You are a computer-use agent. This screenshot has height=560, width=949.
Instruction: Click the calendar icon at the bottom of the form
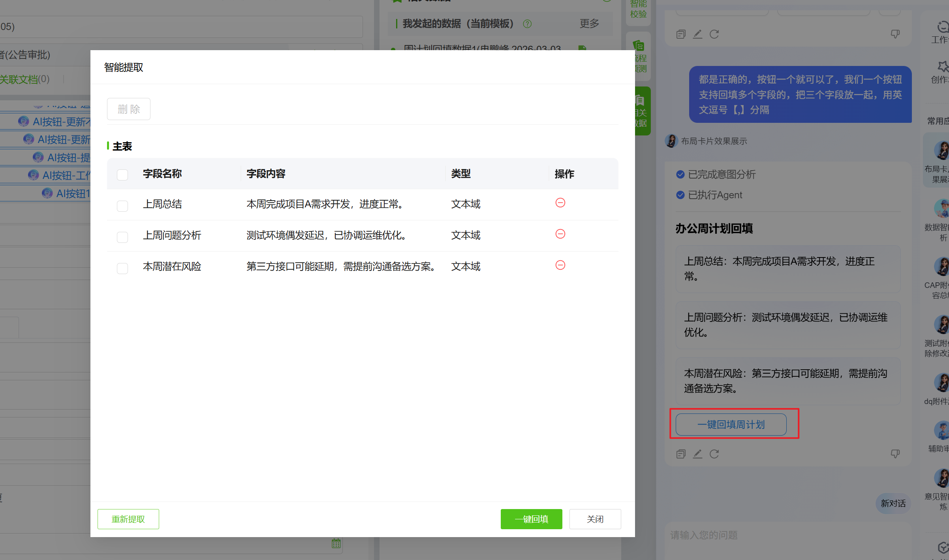[336, 543]
